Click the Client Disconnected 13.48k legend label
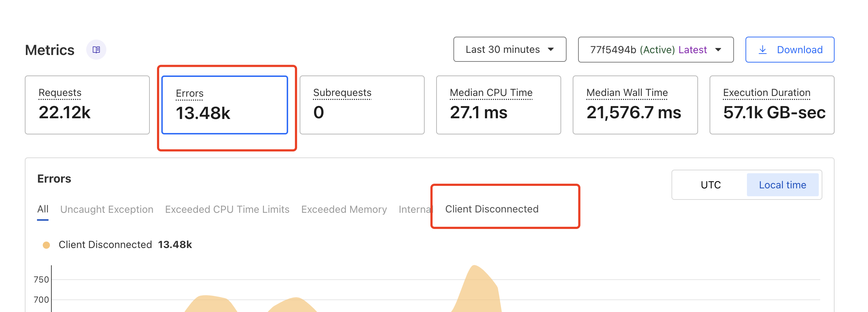This screenshot has width=868, height=312. pos(125,245)
